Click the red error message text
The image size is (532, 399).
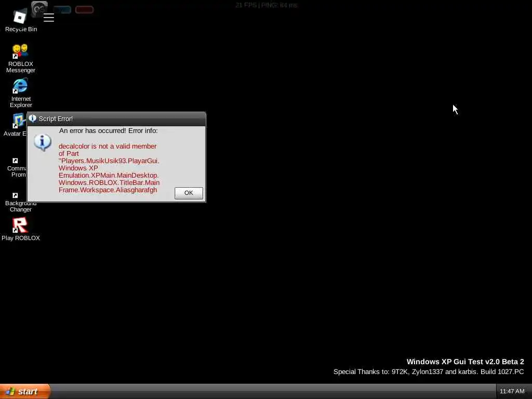point(109,168)
